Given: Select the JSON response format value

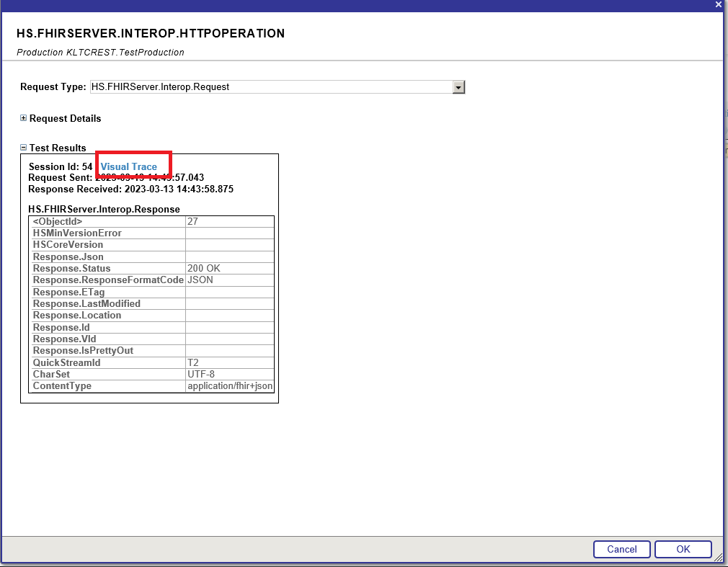Looking at the screenshot, I should tap(200, 280).
